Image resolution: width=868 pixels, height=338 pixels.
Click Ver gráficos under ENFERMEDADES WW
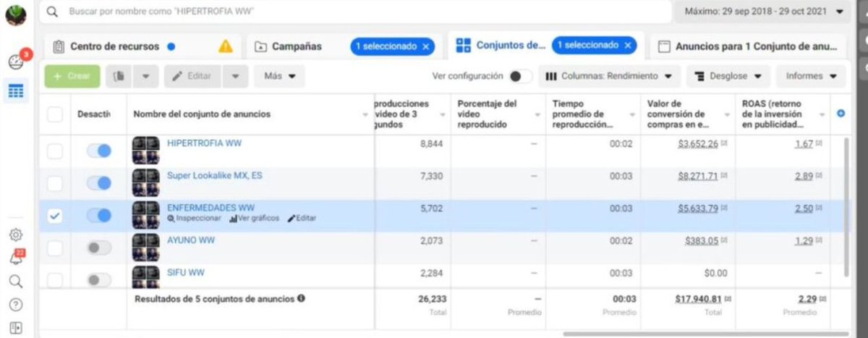pos(254,219)
